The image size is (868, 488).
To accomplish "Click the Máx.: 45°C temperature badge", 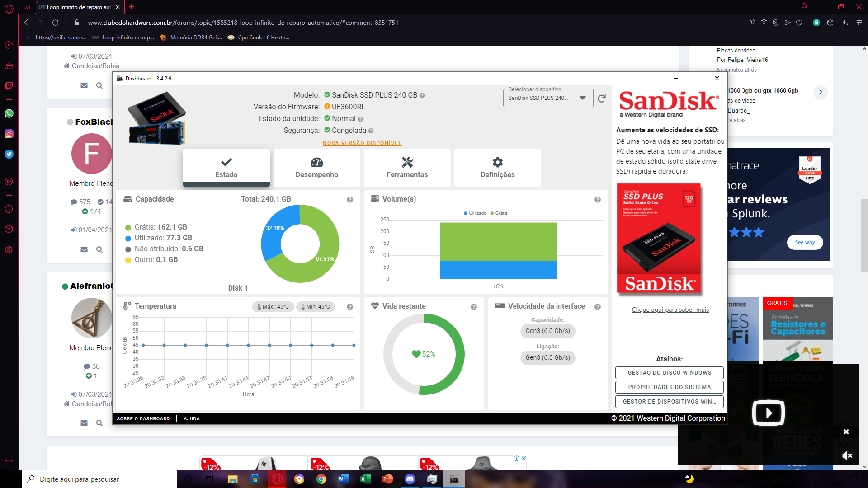I will (x=273, y=307).
